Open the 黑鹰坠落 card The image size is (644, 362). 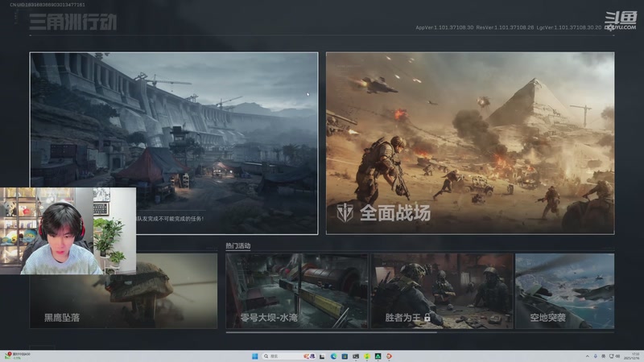tap(123, 290)
